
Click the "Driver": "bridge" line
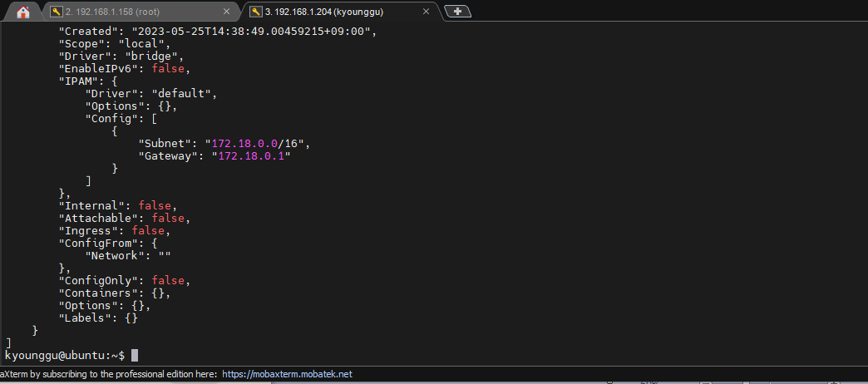121,57
